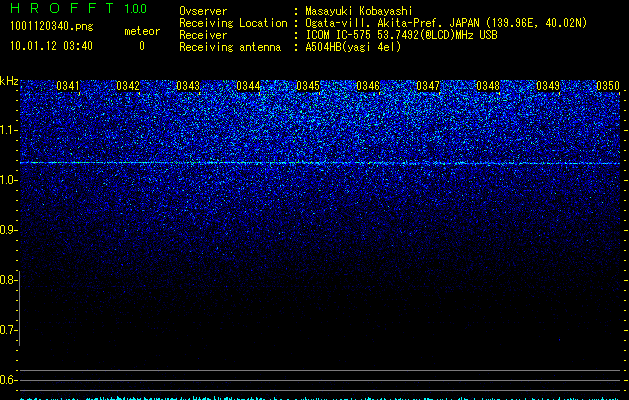Click the 0349 time marker
The height and width of the screenshot is (400, 629).
pos(548,85)
